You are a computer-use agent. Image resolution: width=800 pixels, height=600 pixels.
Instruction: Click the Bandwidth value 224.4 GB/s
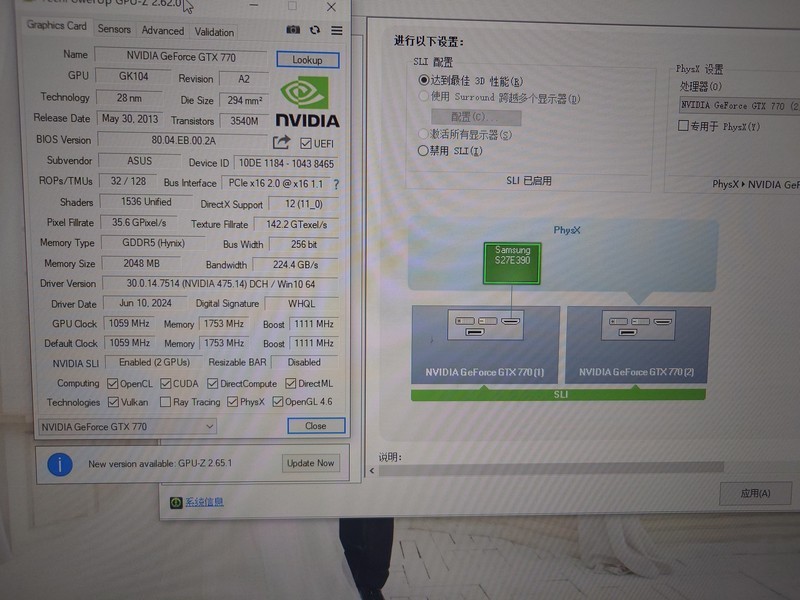click(295, 265)
